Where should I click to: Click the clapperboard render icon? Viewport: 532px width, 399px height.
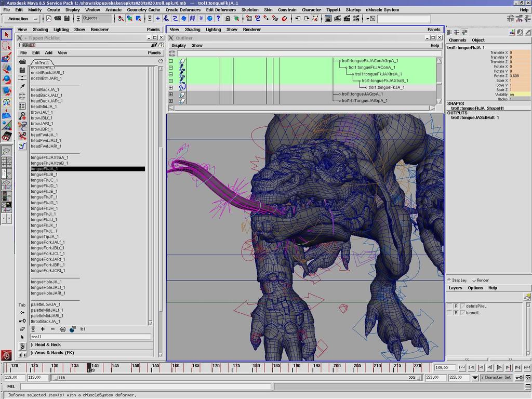[x=337, y=18]
